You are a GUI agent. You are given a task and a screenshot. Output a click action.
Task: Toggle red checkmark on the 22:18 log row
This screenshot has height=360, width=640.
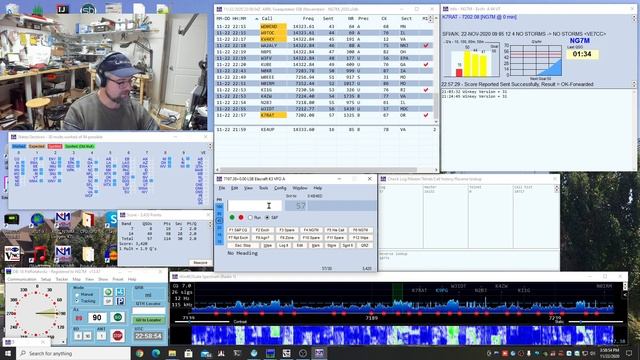[x=426, y=45]
